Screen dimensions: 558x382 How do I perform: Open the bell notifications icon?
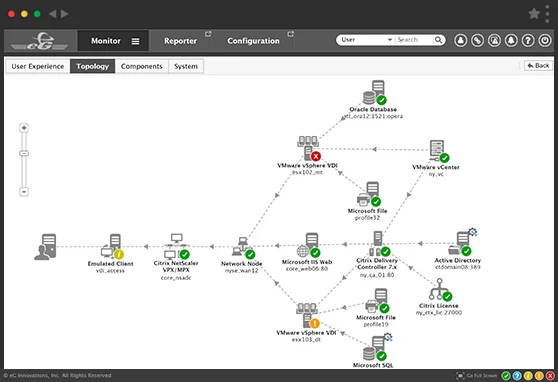[511, 40]
